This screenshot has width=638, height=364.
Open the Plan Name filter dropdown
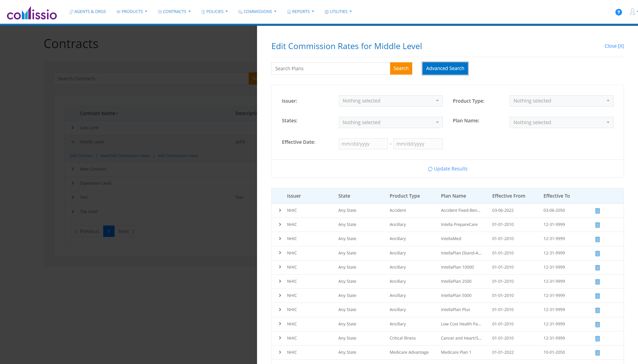(x=561, y=122)
